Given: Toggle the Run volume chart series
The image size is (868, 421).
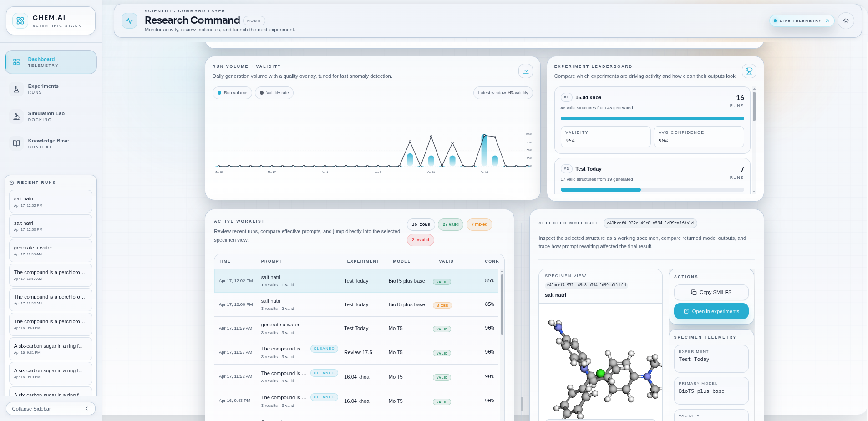Looking at the screenshot, I should pos(232,93).
